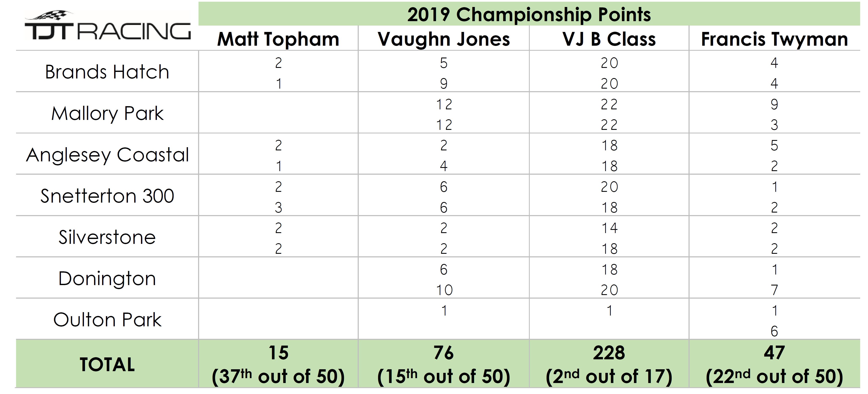Select the Mallory Park row label
Viewport: 868px width, 394px height.
tap(107, 113)
